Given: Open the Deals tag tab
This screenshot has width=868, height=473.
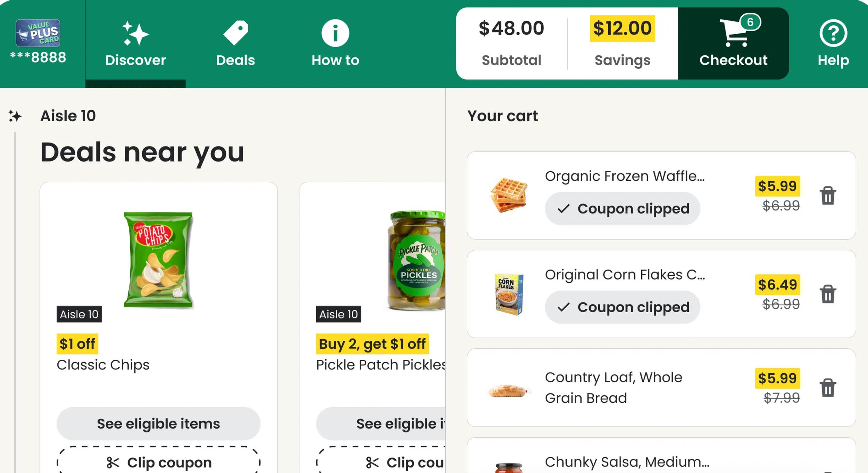Looking at the screenshot, I should pos(235,43).
